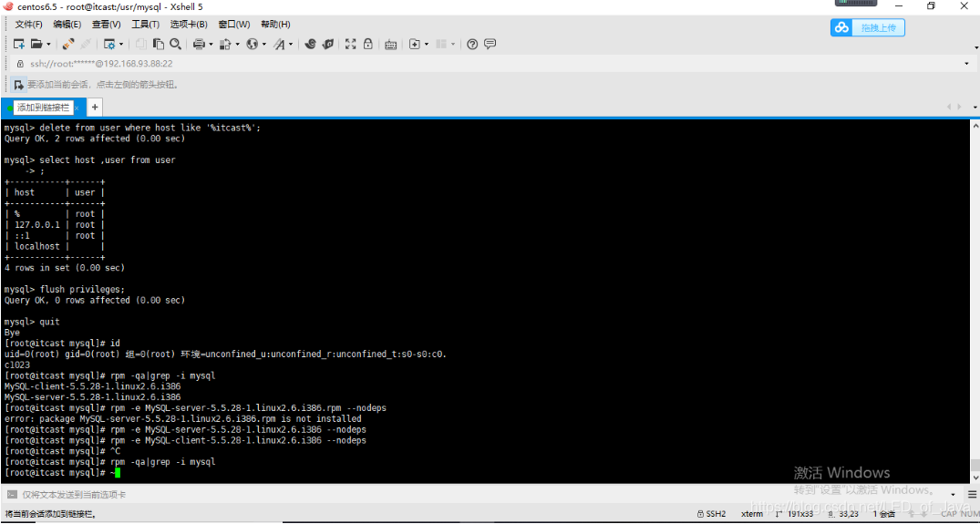Viewport: 980px width, 524px height.
Task: Click the Help question mark icon
Action: pos(472,44)
